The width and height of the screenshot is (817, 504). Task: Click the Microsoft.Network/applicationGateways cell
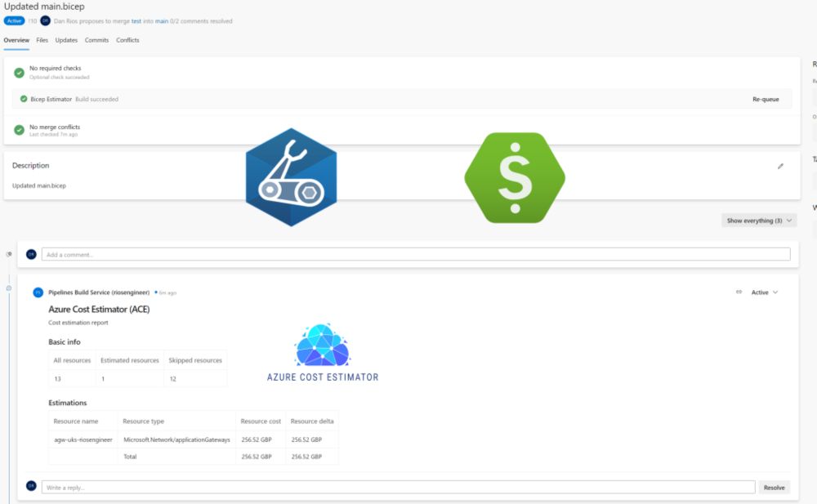click(176, 439)
